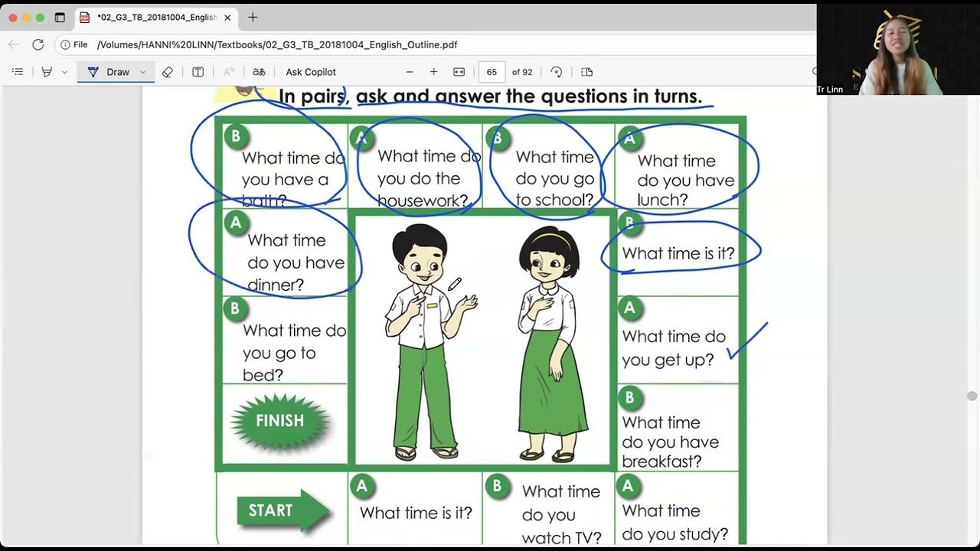Click "What time do you have lunch?"
Image resolution: width=980 pixels, height=551 pixels.
click(x=685, y=181)
